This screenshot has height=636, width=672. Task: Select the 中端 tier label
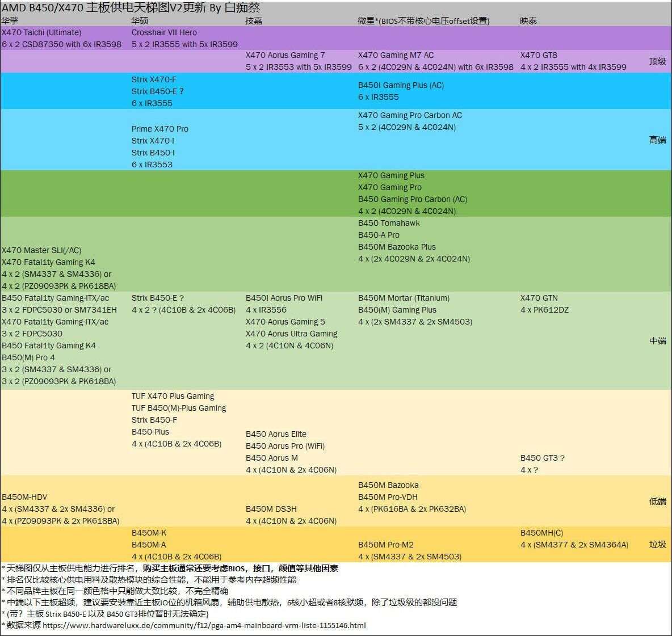point(657,340)
